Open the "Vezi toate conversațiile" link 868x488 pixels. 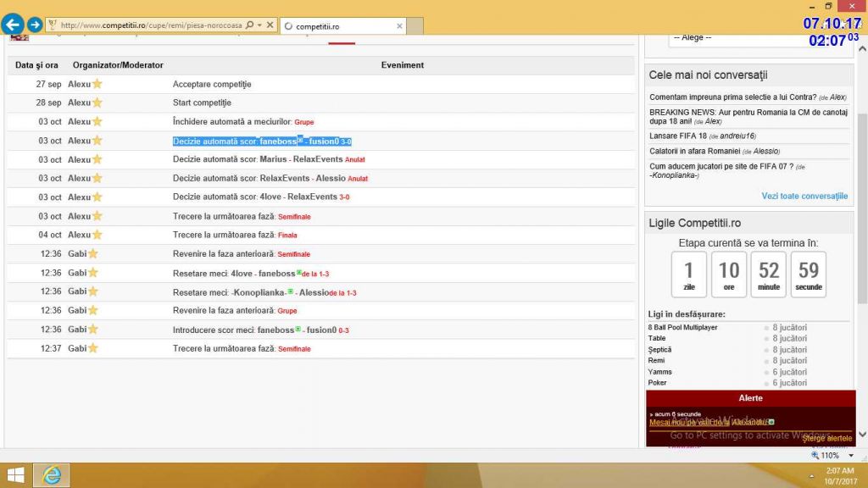(x=804, y=196)
